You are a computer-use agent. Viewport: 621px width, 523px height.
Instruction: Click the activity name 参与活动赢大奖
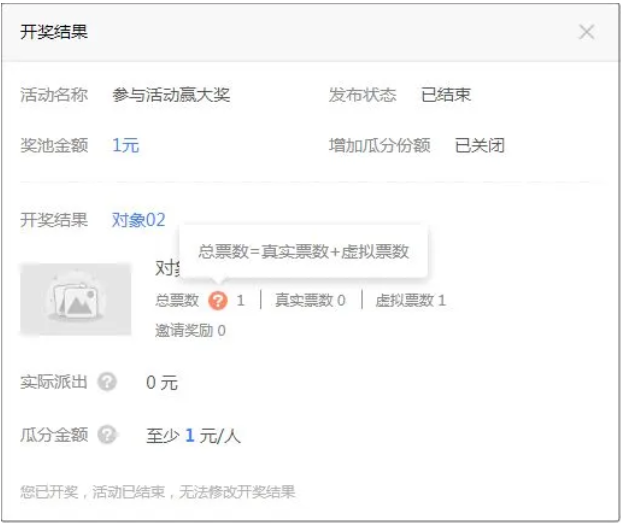(171, 95)
